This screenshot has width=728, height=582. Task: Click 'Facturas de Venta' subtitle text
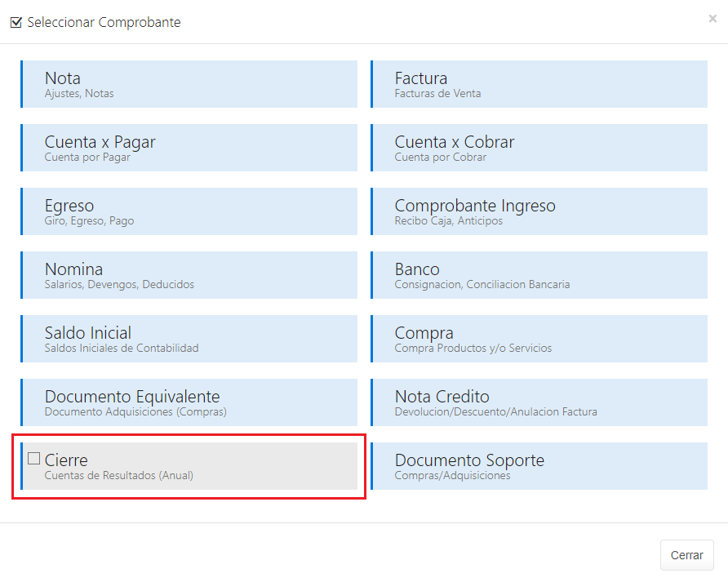coord(437,94)
